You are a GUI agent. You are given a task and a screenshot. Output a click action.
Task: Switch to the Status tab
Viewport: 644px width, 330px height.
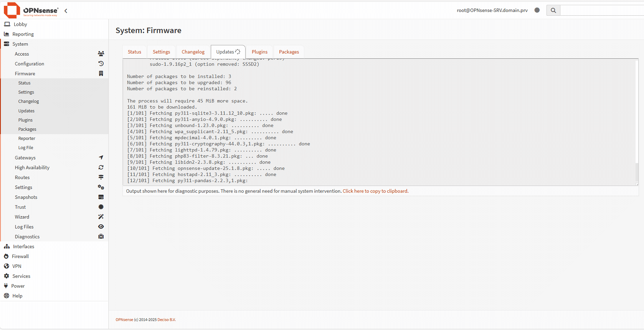(x=134, y=52)
